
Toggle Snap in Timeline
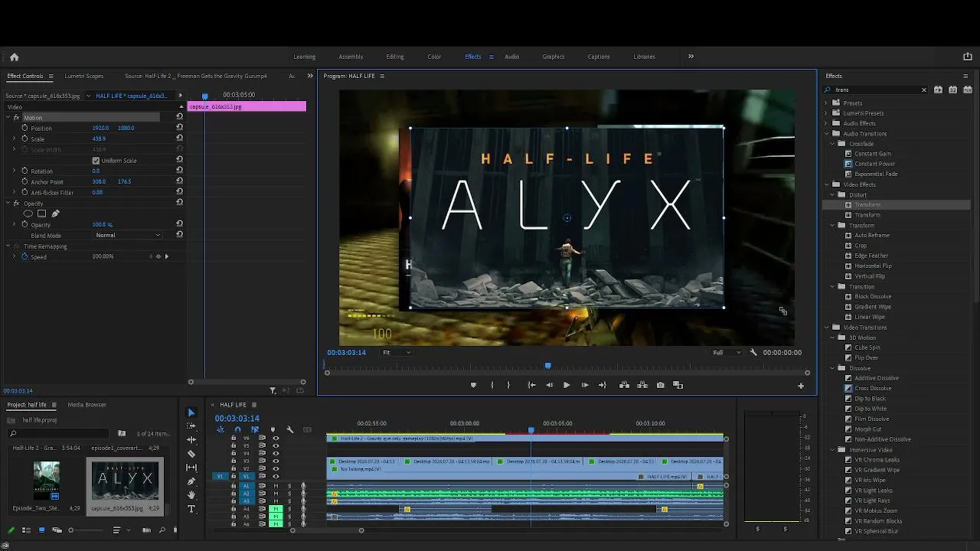(x=237, y=429)
